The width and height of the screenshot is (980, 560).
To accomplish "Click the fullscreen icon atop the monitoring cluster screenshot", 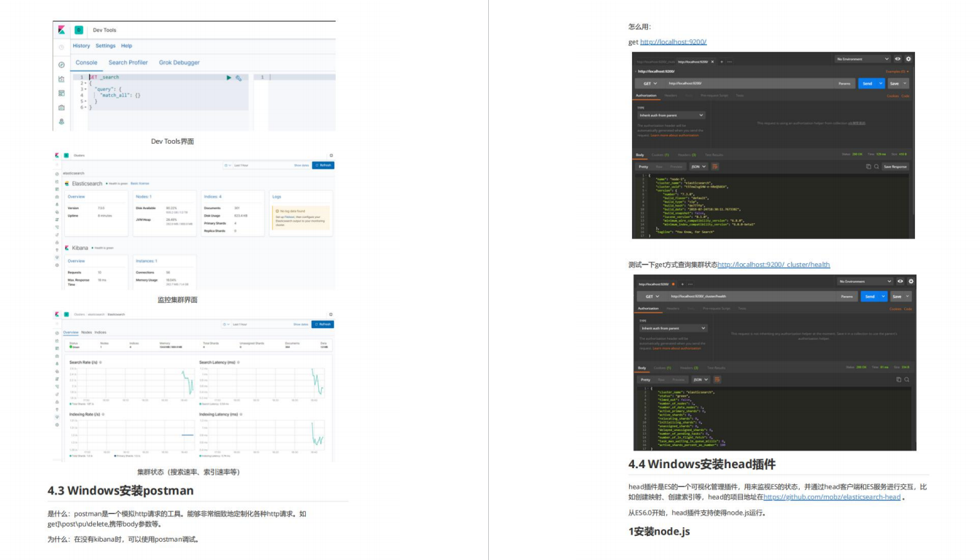I will [x=331, y=155].
